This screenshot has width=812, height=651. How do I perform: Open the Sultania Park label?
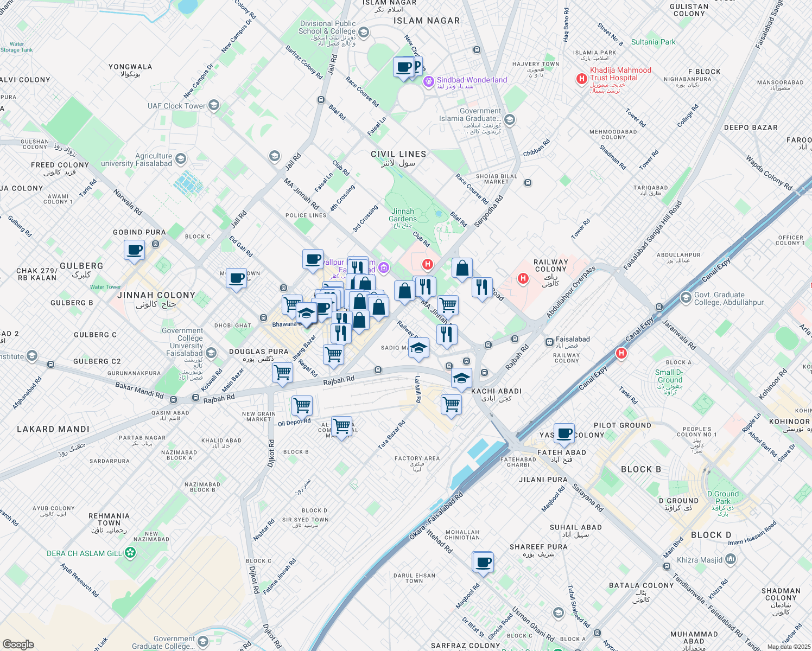653,42
